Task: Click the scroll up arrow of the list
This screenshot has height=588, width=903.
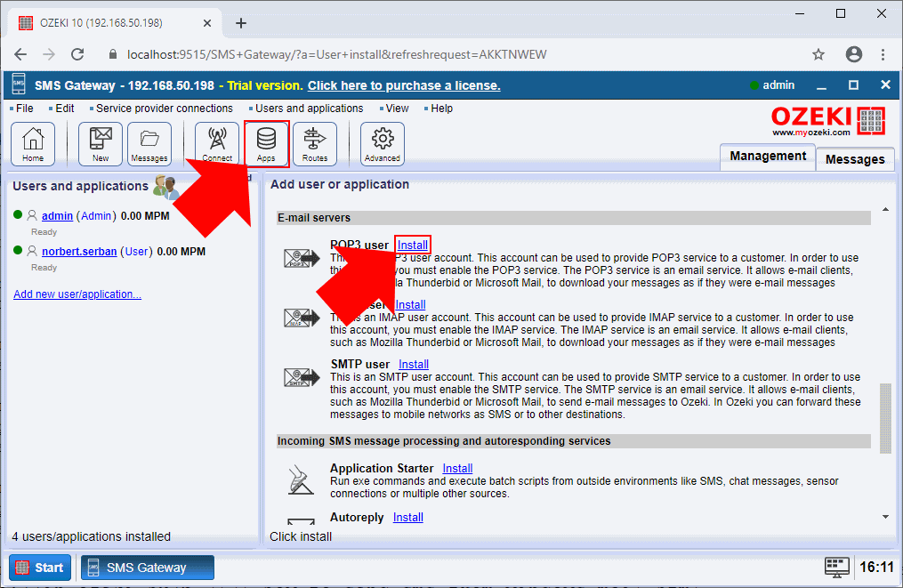Action: (x=885, y=209)
